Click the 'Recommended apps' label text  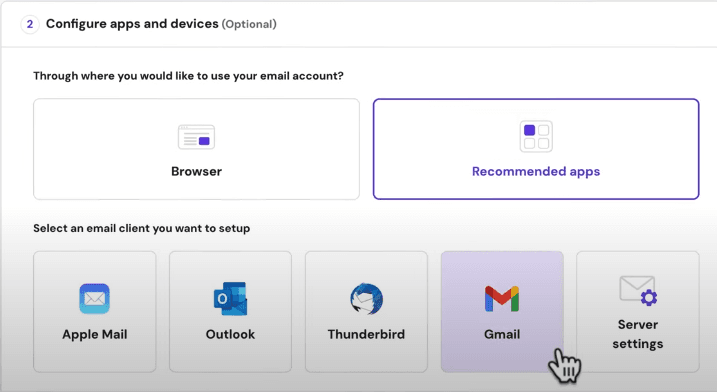point(536,172)
